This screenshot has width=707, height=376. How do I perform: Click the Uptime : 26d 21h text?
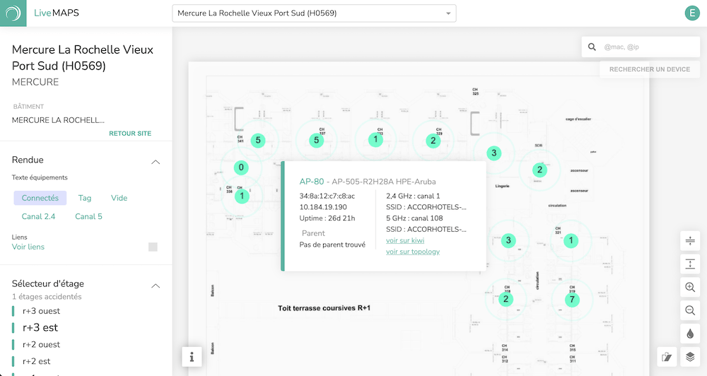click(327, 218)
